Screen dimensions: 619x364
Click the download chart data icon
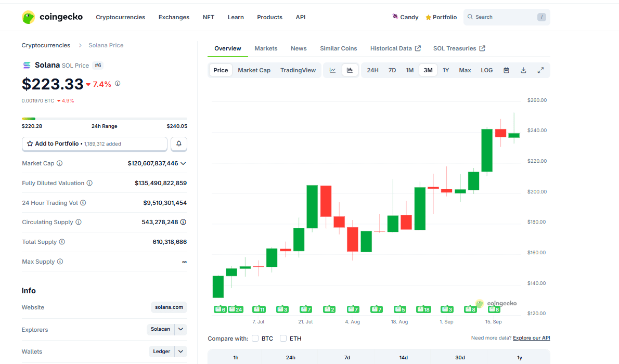tap(523, 70)
